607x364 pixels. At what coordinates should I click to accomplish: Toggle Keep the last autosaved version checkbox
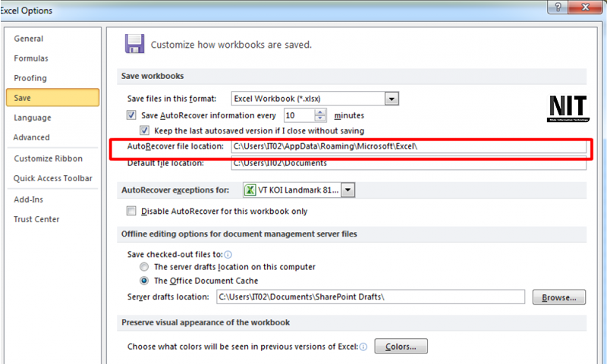(x=144, y=130)
